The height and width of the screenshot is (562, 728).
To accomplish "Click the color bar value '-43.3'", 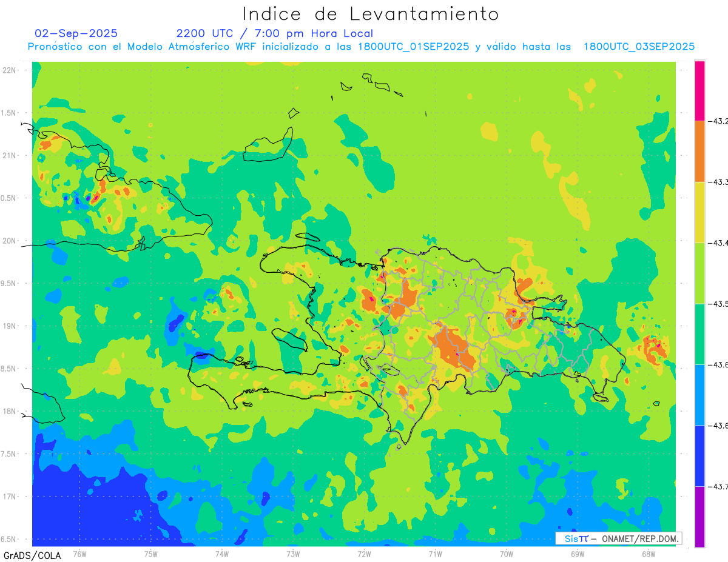I will 718,182.
